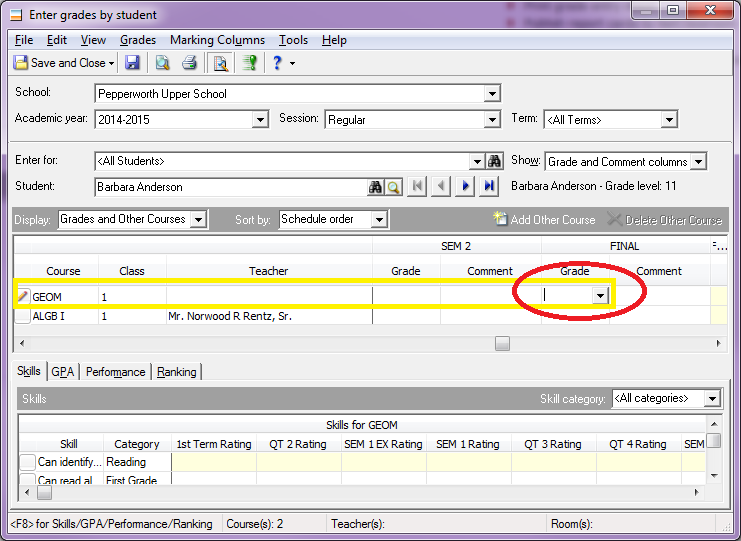The image size is (741, 541).
Task: Open the Marking Columns menu
Action: (217, 40)
